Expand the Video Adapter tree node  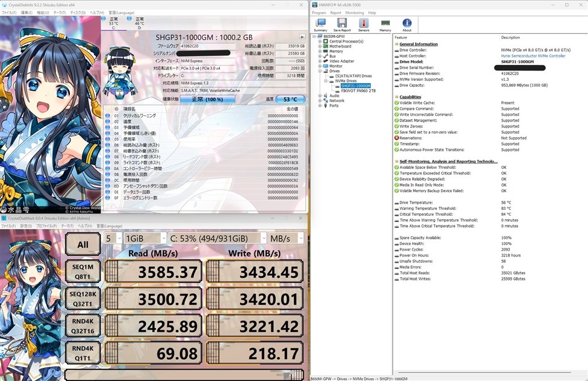[x=320, y=61]
